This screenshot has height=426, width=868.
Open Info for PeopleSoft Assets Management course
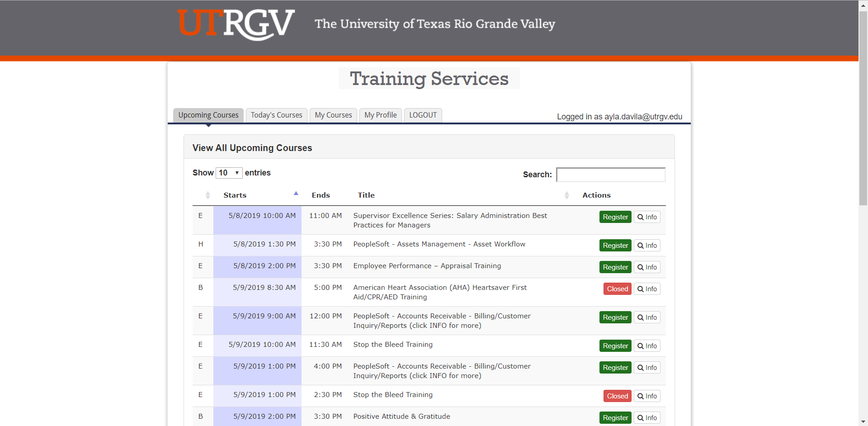[646, 246]
